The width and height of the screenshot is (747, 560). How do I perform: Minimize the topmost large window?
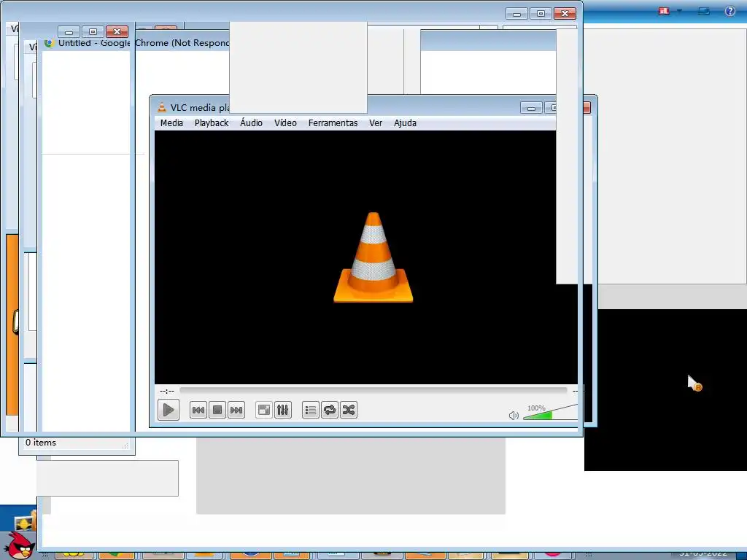click(517, 13)
